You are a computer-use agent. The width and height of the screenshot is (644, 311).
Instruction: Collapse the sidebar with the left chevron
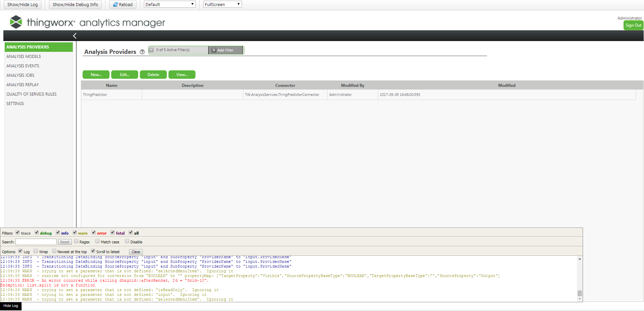tap(75, 36)
